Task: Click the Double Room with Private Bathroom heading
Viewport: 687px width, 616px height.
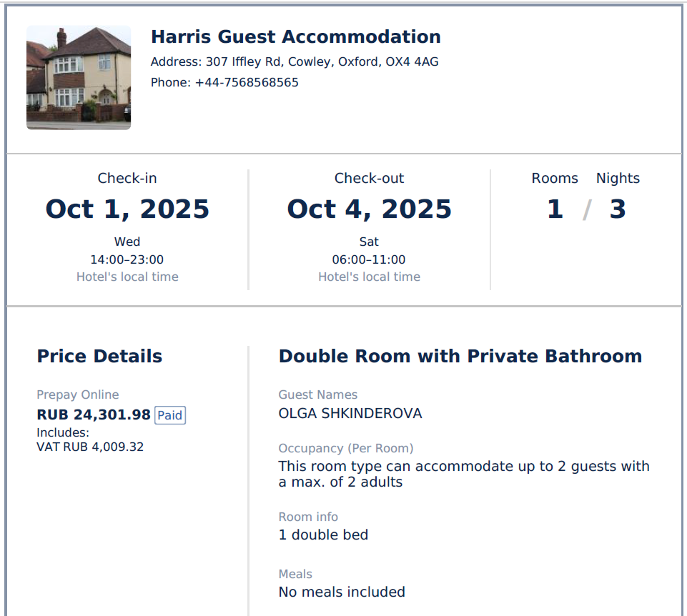Action: pos(460,357)
